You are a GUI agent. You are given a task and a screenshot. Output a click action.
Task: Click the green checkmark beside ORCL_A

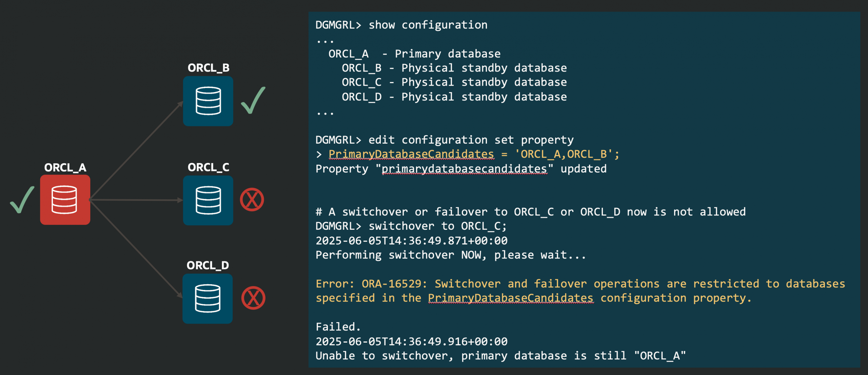point(22,200)
